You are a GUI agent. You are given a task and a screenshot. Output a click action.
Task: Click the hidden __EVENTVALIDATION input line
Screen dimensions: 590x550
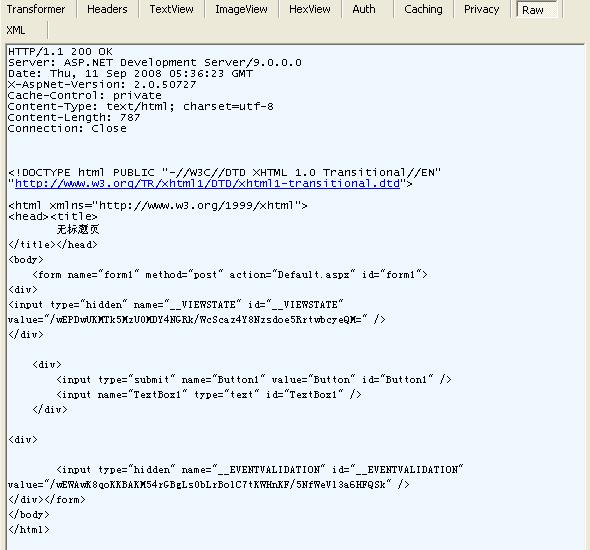click(260, 469)
